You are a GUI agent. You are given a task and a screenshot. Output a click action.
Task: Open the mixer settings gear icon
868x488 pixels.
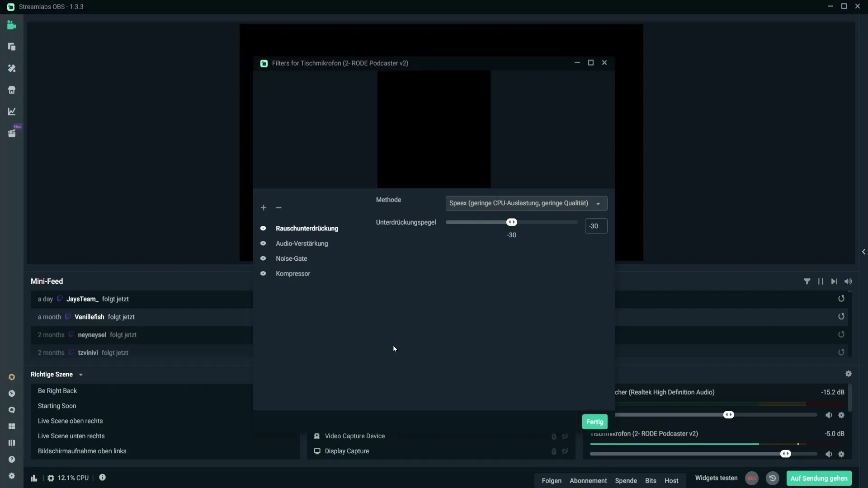849,374
